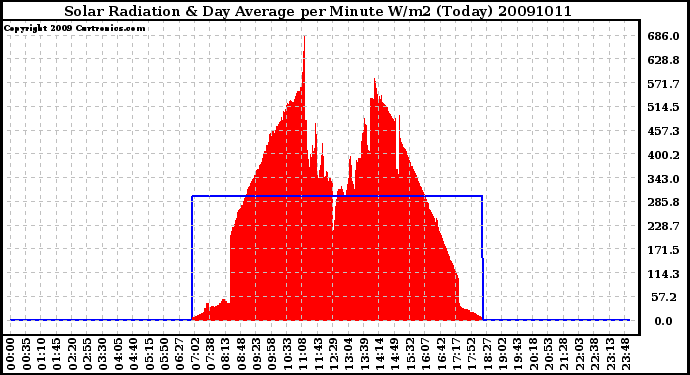Screen dimensions: 690x375
Task: Click the 23:48 time label
Action: (626, 354)
